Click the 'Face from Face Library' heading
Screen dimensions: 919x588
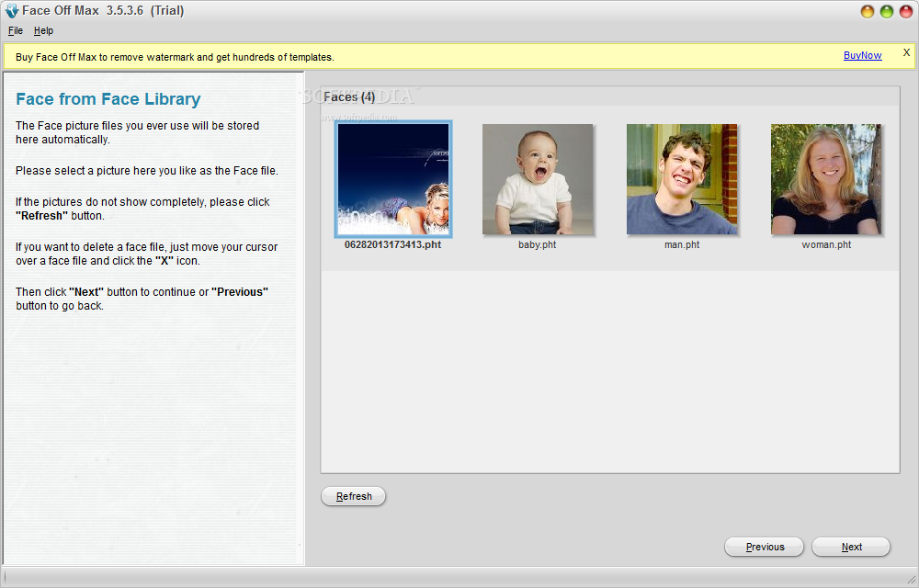[108, 99]
